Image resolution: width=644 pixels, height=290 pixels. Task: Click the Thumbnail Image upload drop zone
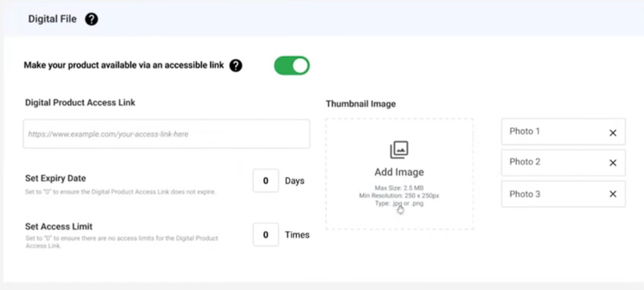(399, 174)
